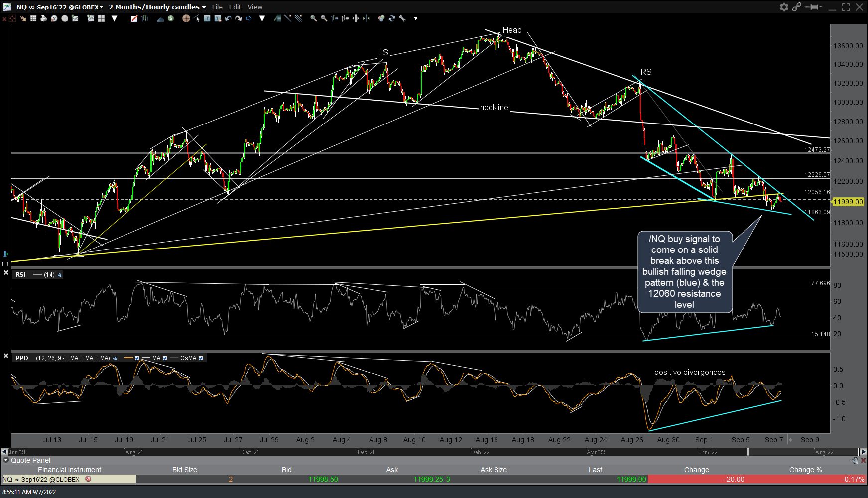Open the View menu
This screenshot has height=498, width=868.
tap(255, 7)
